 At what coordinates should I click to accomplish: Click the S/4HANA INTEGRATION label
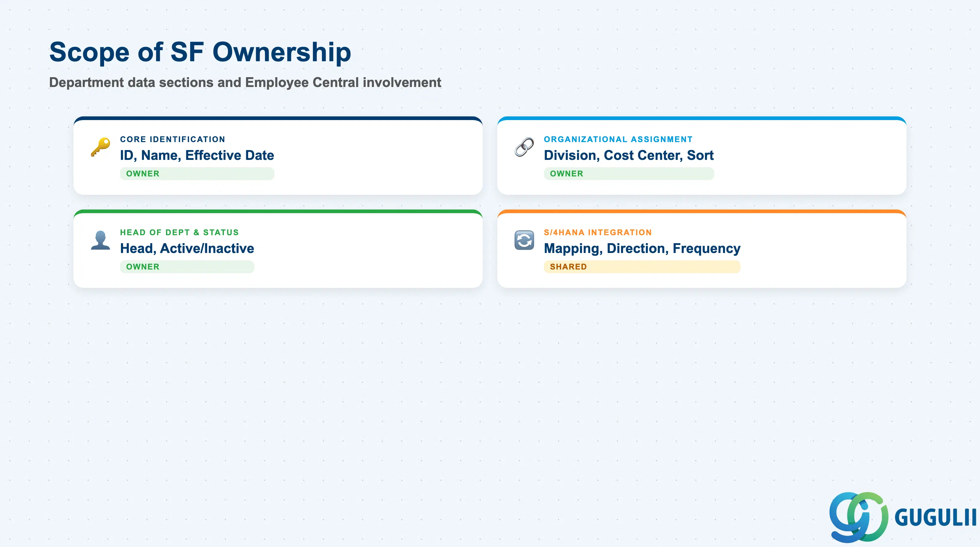[598, 232]
